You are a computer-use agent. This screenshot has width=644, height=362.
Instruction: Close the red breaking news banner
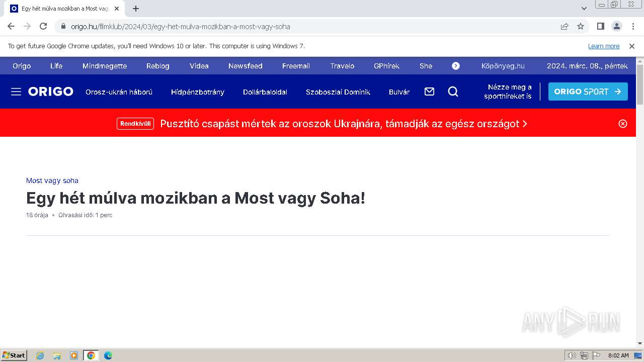point(623,124)
